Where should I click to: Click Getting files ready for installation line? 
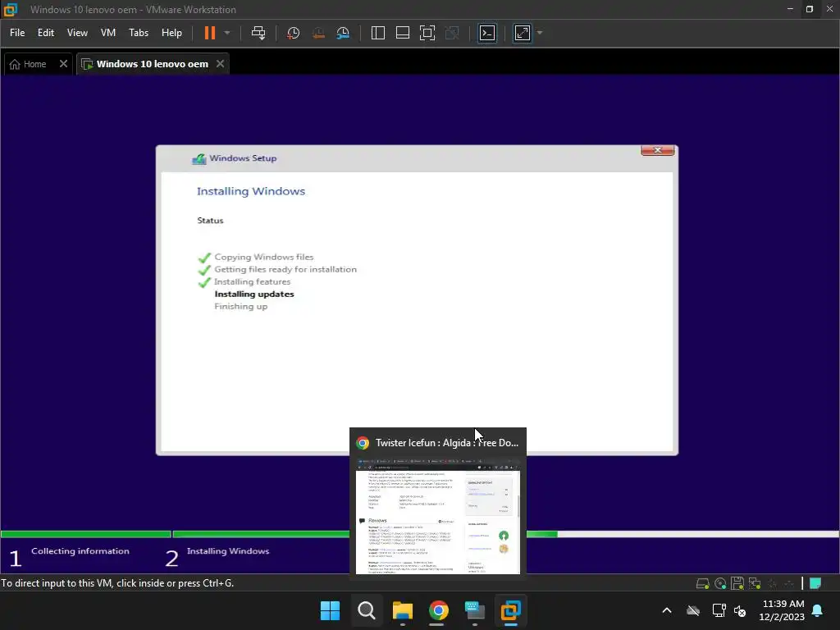coord(285,269)
